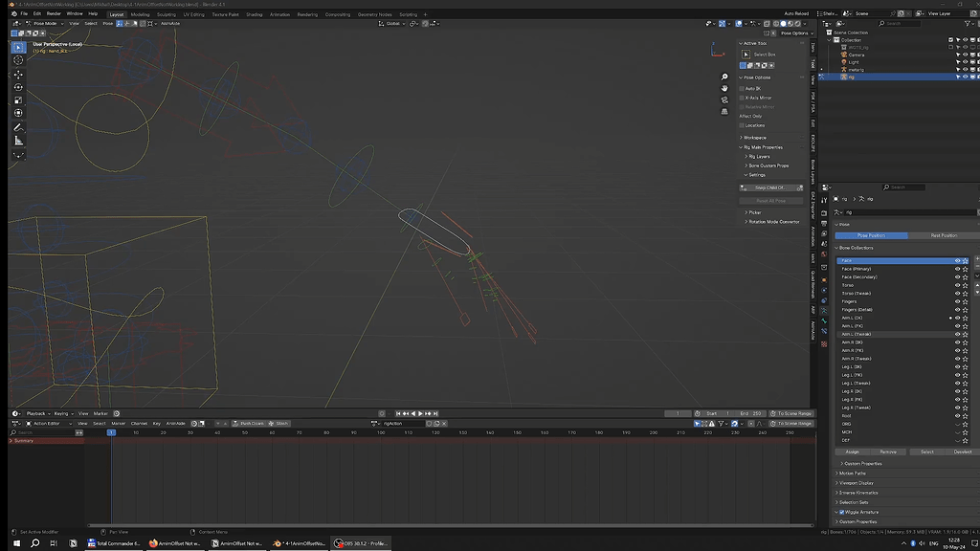980x551 pixels.
Task: Expand Summary channel in action editor
Action: 11,441
